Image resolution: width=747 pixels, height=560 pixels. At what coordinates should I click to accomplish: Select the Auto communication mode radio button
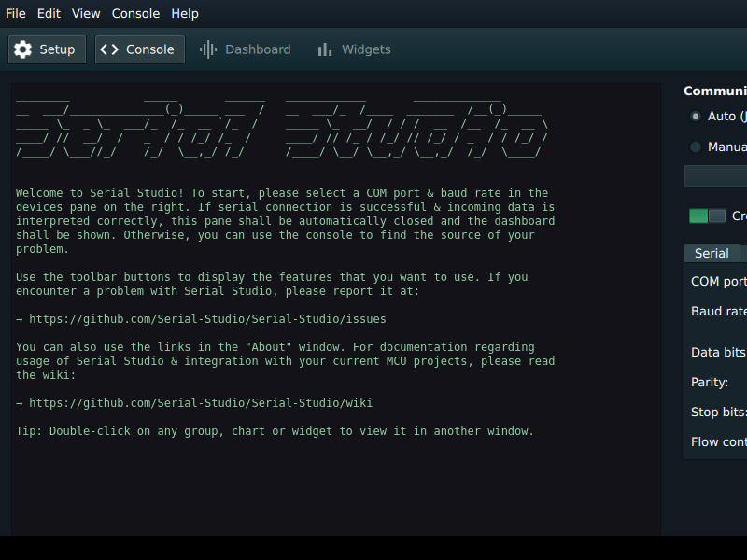(696, 116)
